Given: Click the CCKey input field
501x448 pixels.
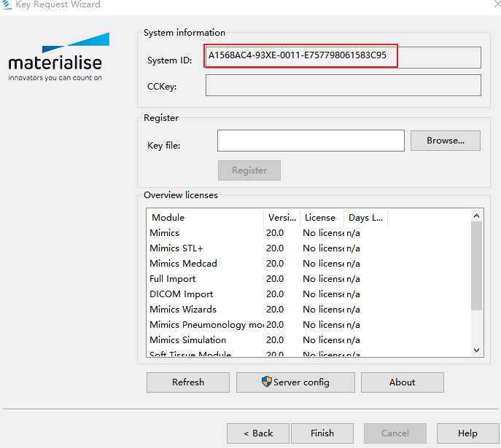Looking at the screenshot, I should coord(343,85).
